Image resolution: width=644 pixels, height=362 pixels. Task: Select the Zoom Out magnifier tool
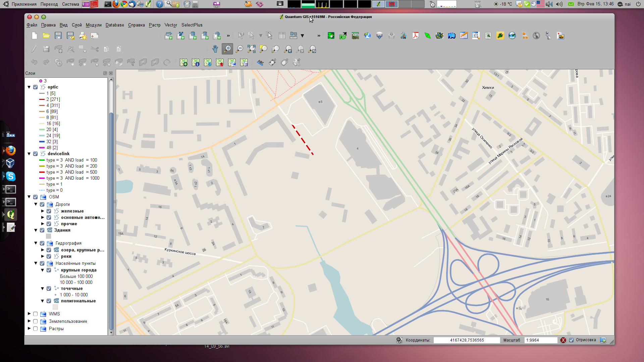pyautogui.click(x=239, y=49)
